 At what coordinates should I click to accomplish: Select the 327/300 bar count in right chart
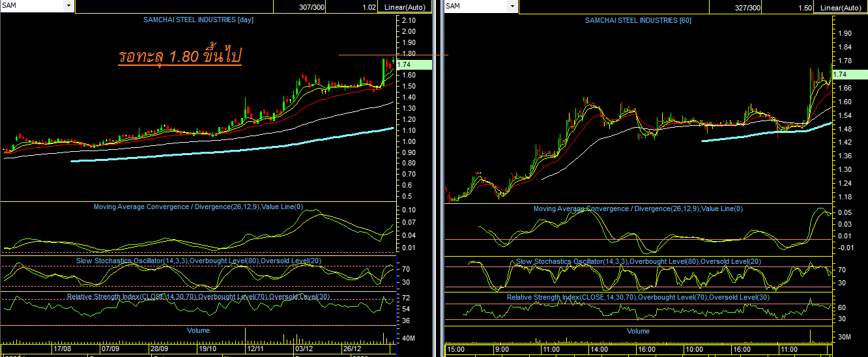tap(747, 8)
